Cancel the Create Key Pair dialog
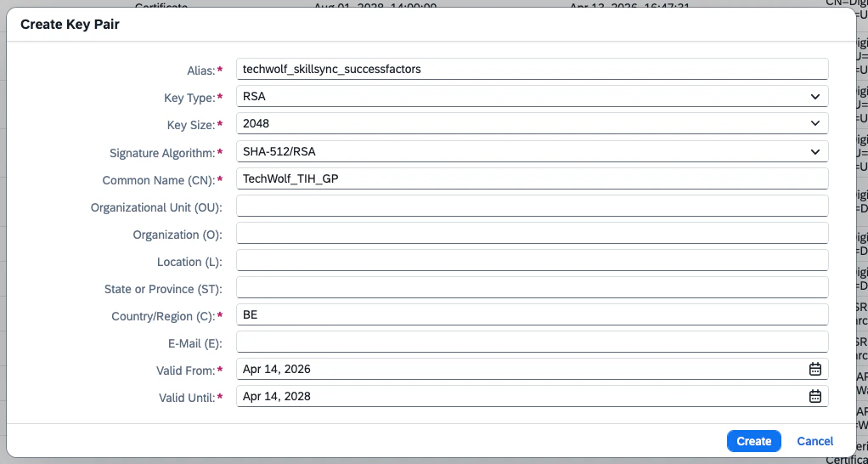This screenshot has width=868, height=464. tap(814, 441)
